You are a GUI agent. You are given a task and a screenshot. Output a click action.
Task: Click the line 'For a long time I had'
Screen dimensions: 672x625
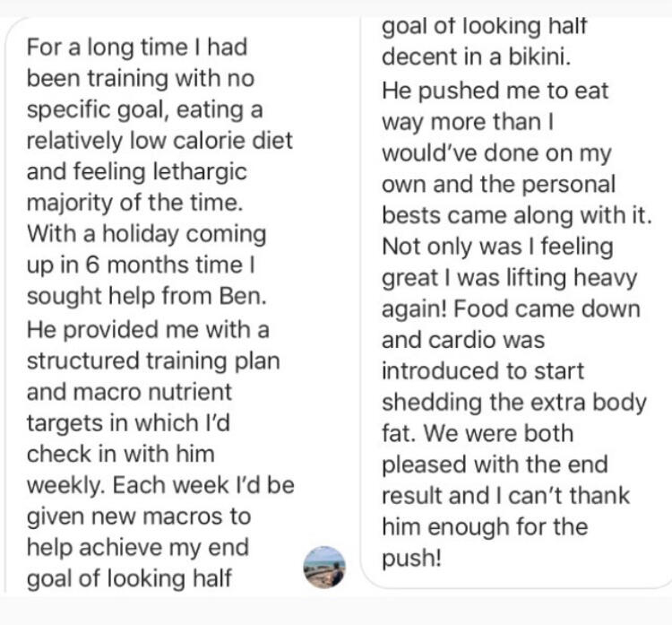point(137,48)
